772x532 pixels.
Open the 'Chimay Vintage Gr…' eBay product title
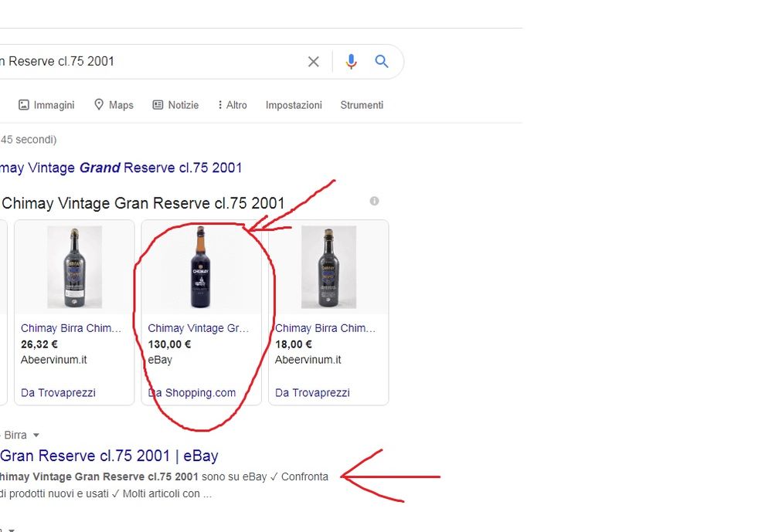199,328
